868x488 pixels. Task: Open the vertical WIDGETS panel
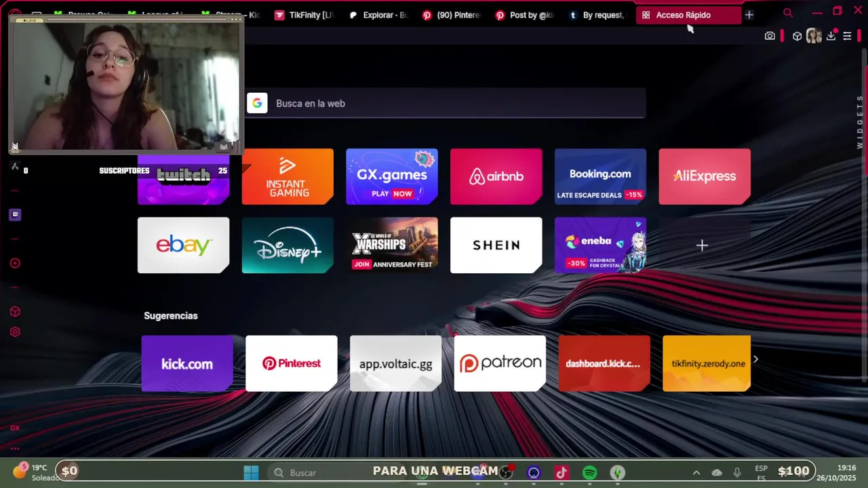click(x=861, y=121)
